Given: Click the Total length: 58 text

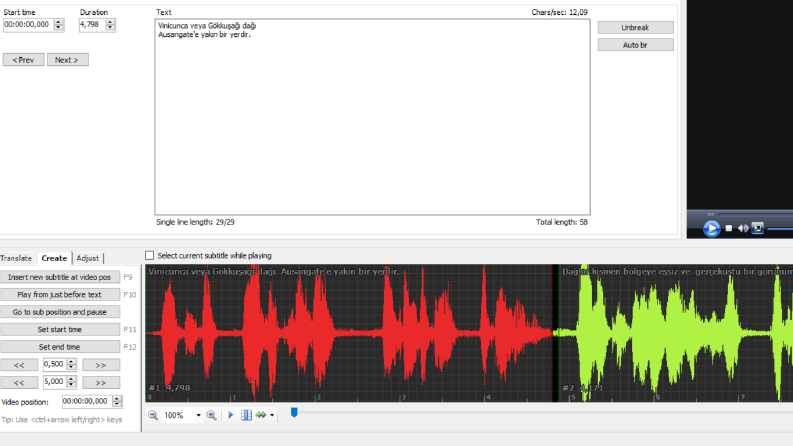Looking at the screenshot, I should (x=562, y=222).
